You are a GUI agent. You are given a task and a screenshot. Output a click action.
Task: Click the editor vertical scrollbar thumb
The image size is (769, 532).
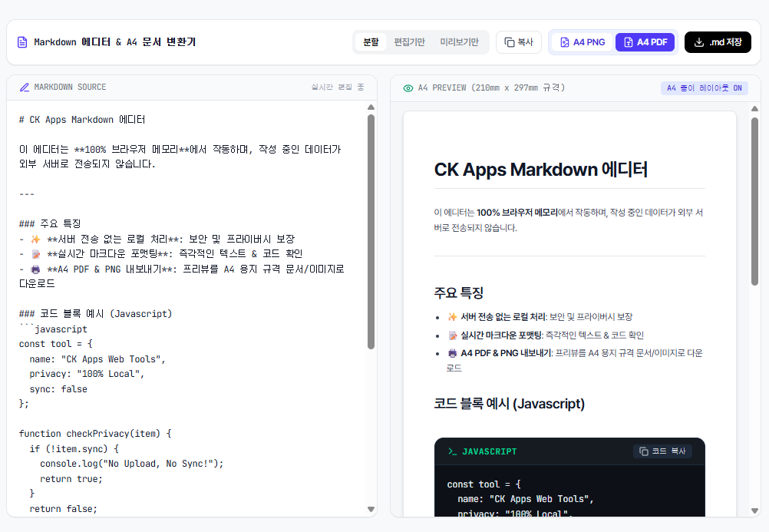371,232
